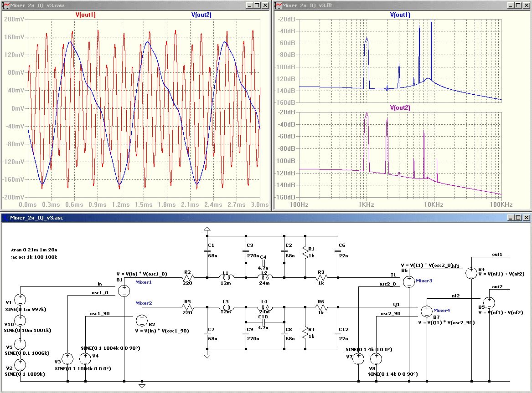The width and height of the screenshot is (532, 393).
Task: Select the V7 oscillator source symbol
Action: click(x=359, y=359)
